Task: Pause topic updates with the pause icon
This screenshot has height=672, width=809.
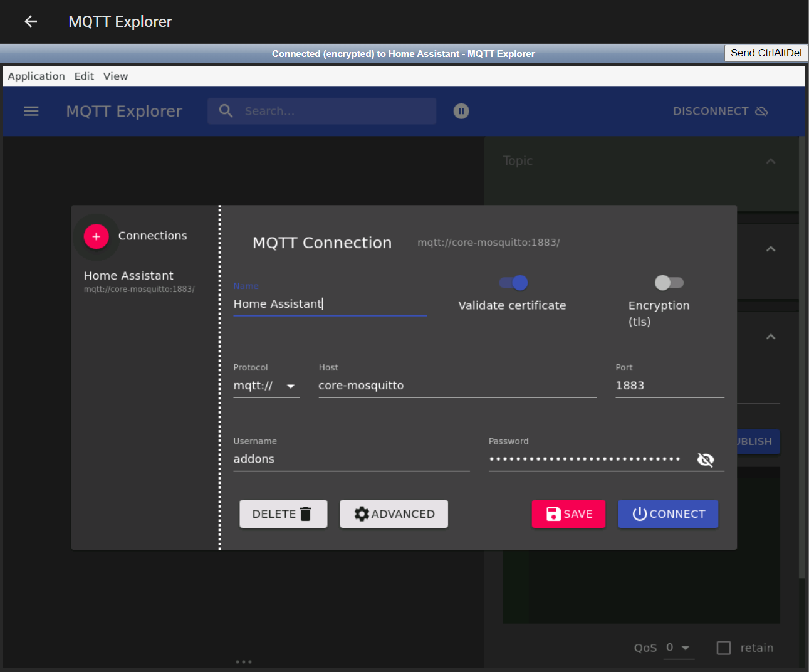Action: 461,111
